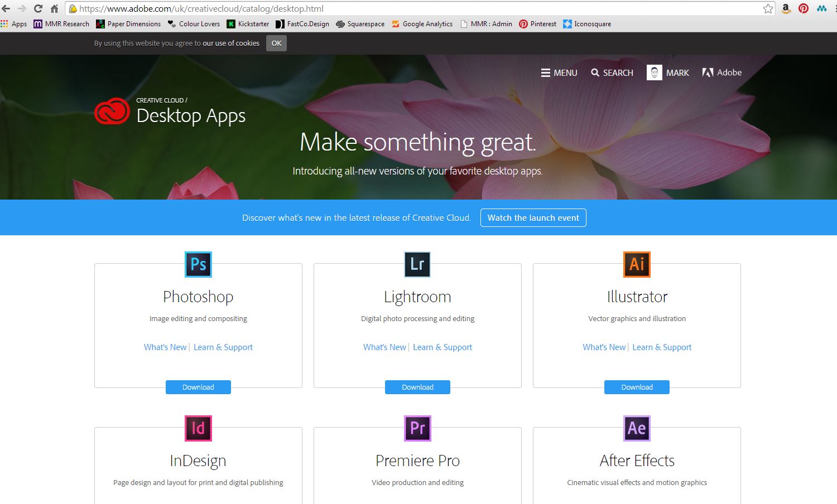This screenshot has height=504, width=837.
Task: Open the Mark profile avatar
Action: point(655,72)
